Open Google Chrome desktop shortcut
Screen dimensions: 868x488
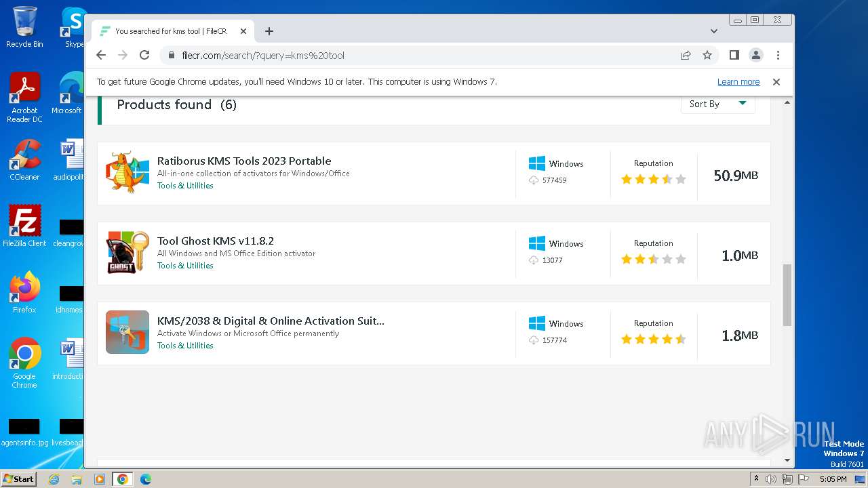pos(24,363)
